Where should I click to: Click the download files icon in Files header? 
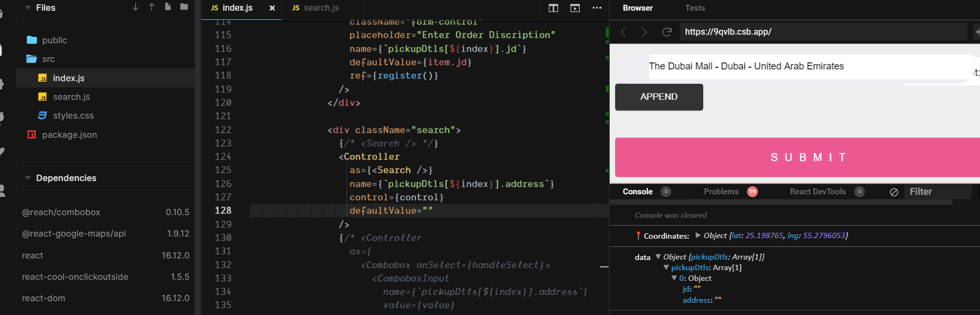136,7
